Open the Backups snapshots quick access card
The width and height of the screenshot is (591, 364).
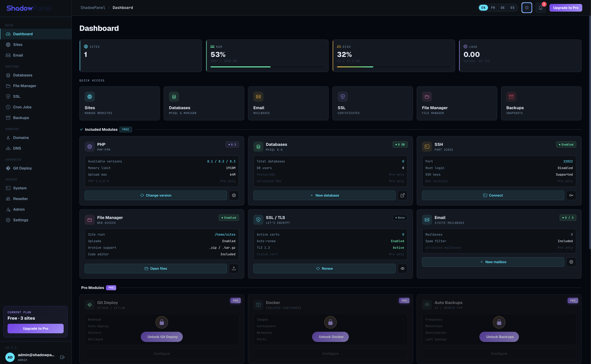point(541,103)
